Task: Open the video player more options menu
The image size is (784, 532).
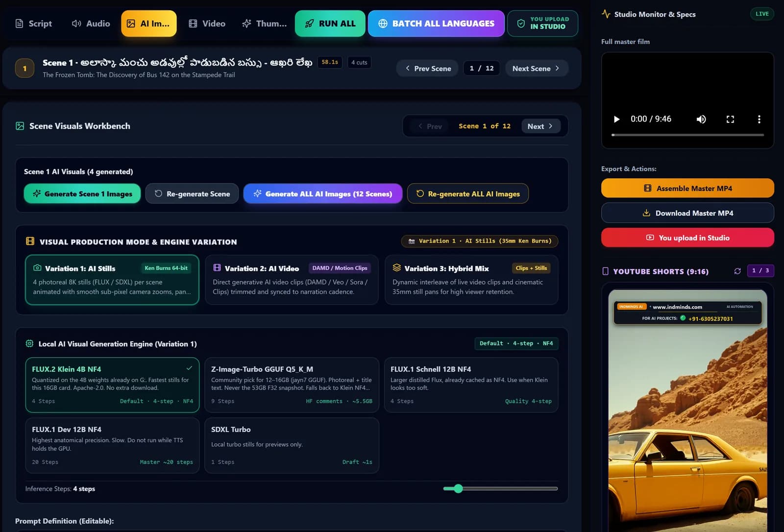Action: click(759, 119)
